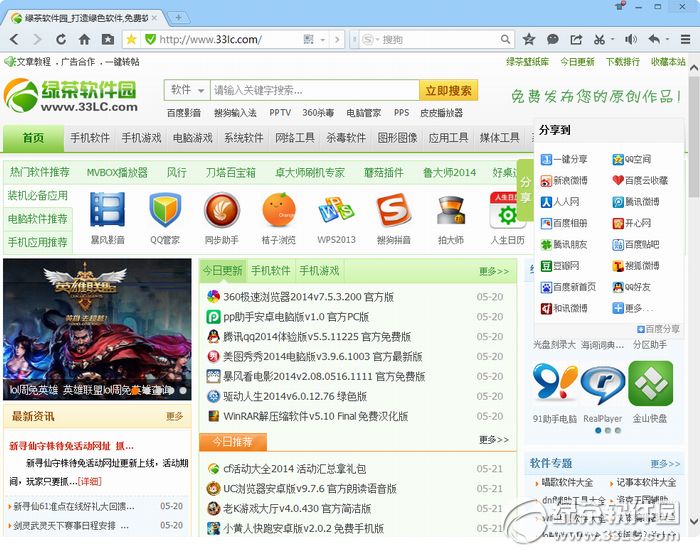700x555 pixels.
Task: Go back with the browser back arrow
Action: pos(14,40)
